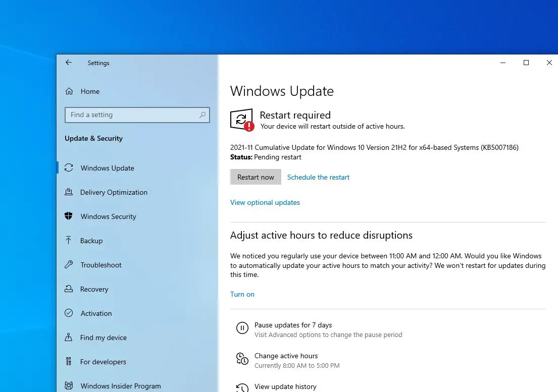Select Windows Update in the sidebar

(x=108, y=167)
